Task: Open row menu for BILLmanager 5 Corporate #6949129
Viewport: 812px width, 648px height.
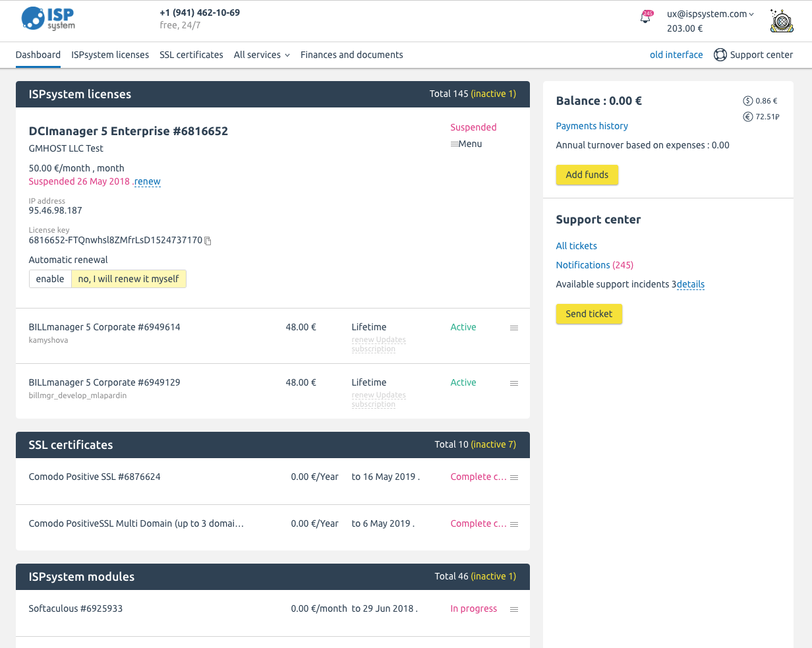Action: (x=514, y=383)
